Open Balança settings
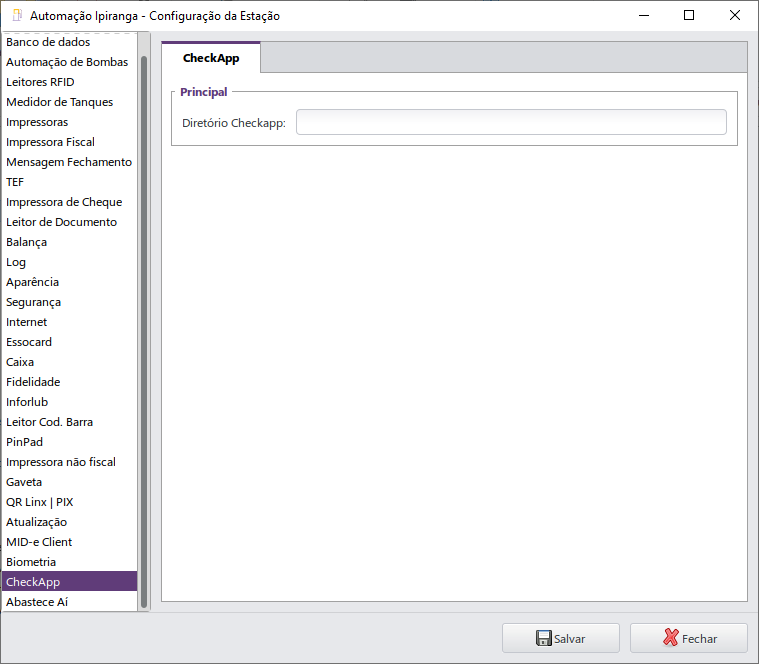 pos(70,242)
